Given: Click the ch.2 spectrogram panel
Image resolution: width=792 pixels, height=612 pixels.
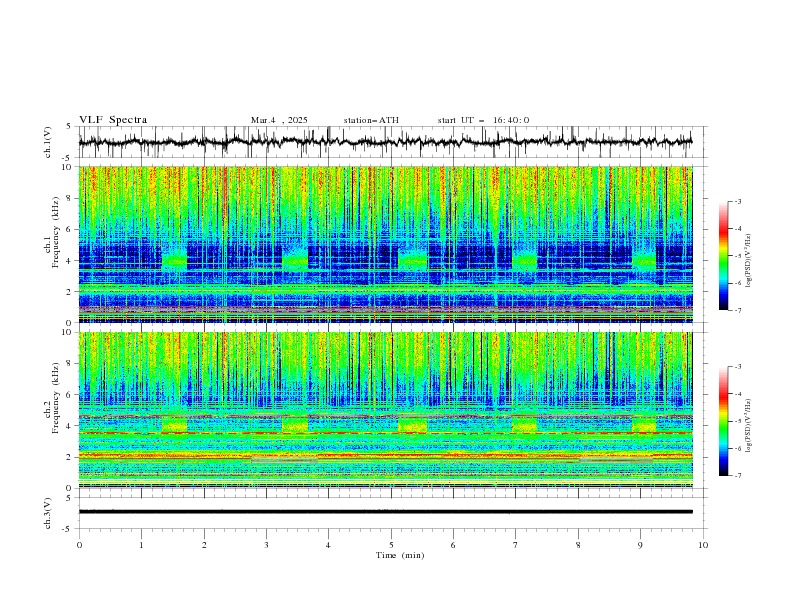Looking at the screenshot, I should 386,410.
